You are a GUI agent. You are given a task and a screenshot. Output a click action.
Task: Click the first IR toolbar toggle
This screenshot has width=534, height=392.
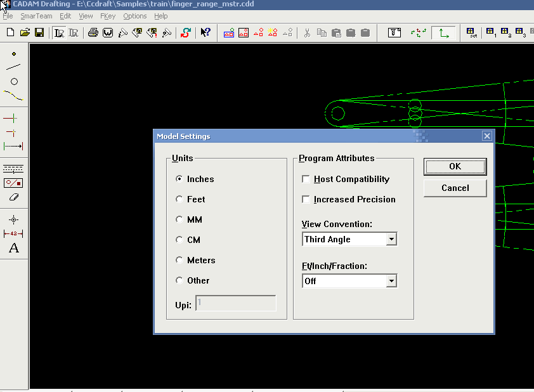[59, 33]
